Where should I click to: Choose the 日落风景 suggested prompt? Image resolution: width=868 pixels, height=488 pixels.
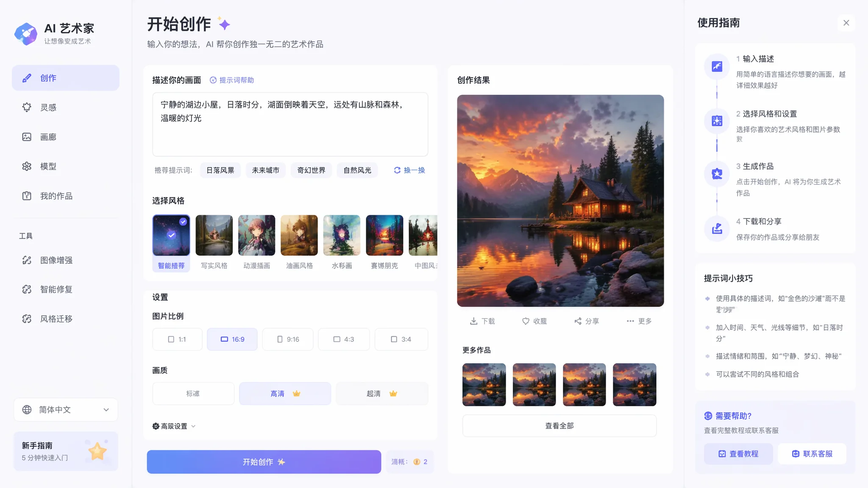(220, 170)
